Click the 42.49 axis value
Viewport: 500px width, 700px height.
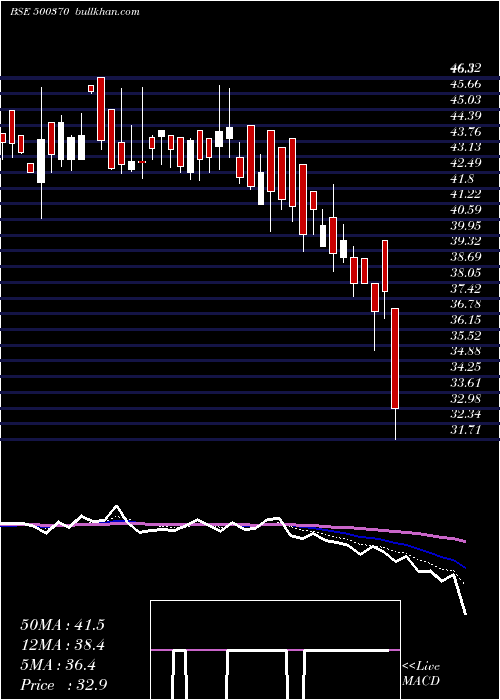click(x=466, y=163)
